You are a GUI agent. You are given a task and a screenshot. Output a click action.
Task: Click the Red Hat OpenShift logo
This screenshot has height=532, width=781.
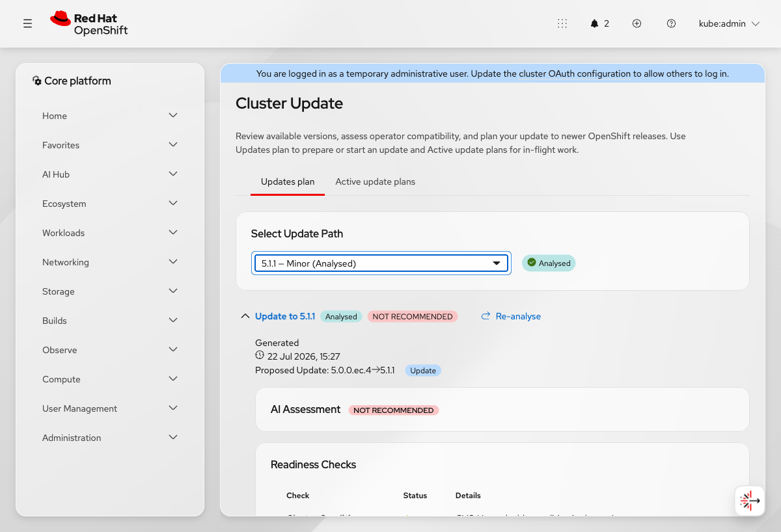(x=89, y=23)
